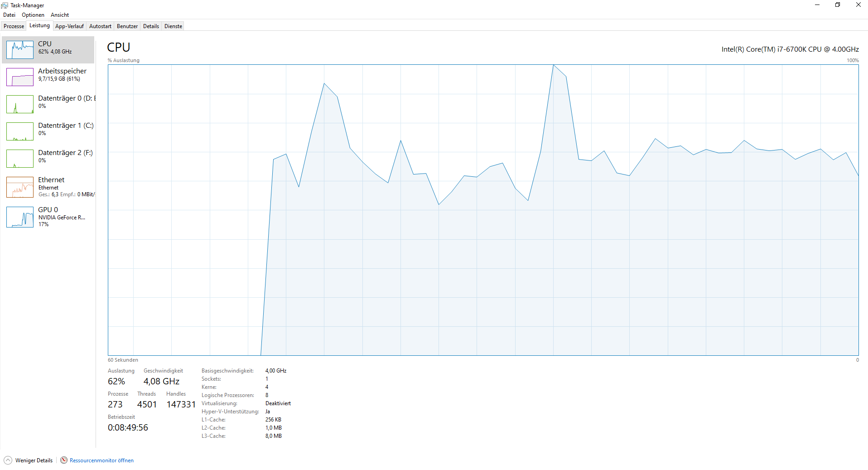The height and width of the screenshot is (470, 868).
Task: Go to the Autostart tab
Action: (x=100, y=26)
